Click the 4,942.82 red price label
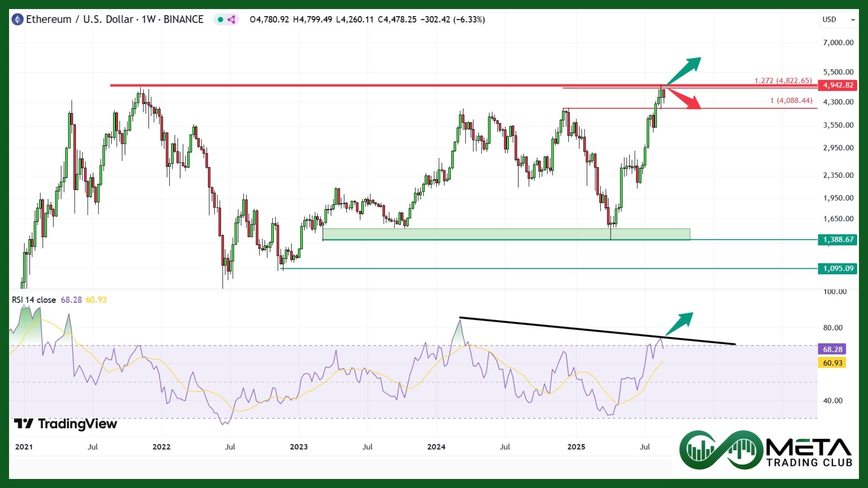Image resolution: width=868 pixels, height=488 pixels. 838,85
